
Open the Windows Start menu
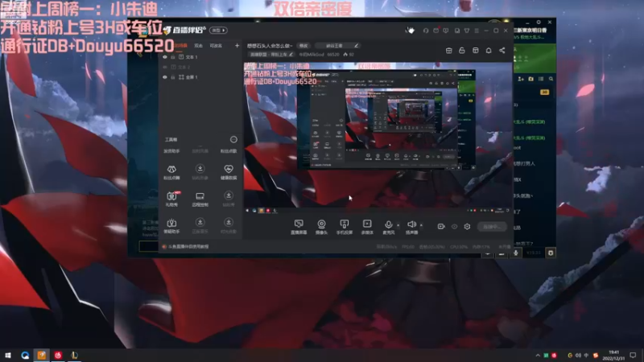pyautogui.click(x=8, y=355)
